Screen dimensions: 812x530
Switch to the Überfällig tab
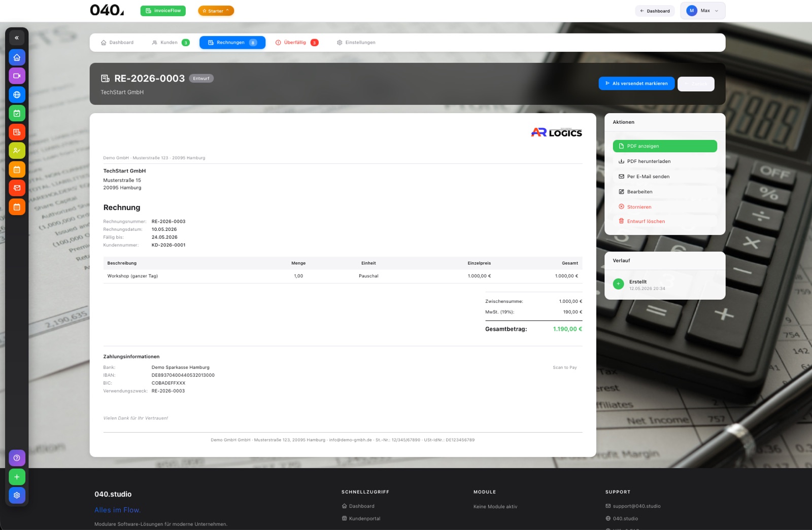(x=297, y=43)
